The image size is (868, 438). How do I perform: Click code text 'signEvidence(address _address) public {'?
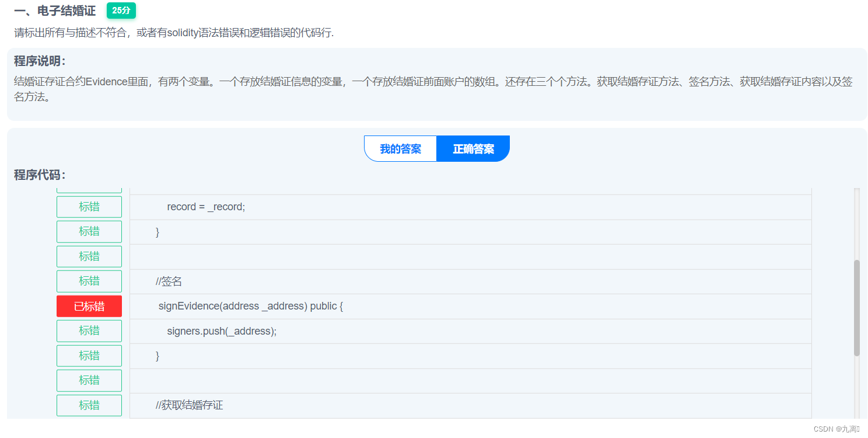[x=251, y=306]
